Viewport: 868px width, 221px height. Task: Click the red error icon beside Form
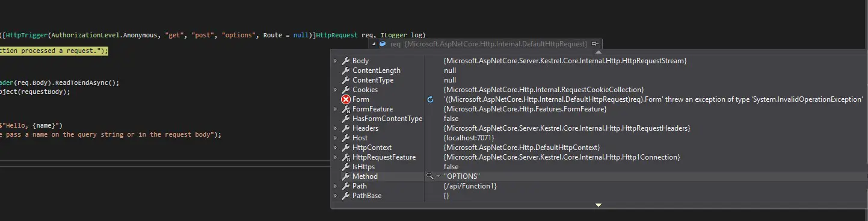coord(345,99)
